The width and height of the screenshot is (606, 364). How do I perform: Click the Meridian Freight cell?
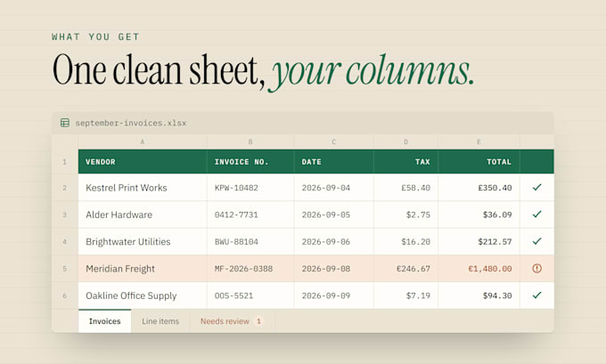click(143, 269)
